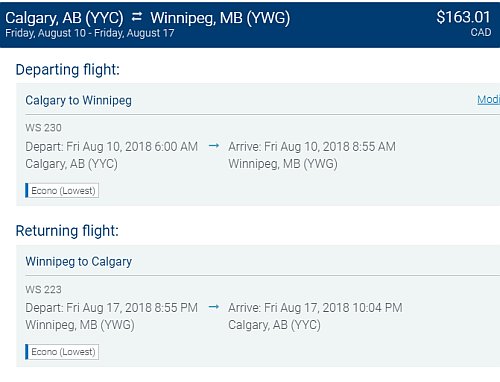Click the round-trip arrows icon in header
The height and width of the screenshot is (382, 500).
(x=137, y=17)
